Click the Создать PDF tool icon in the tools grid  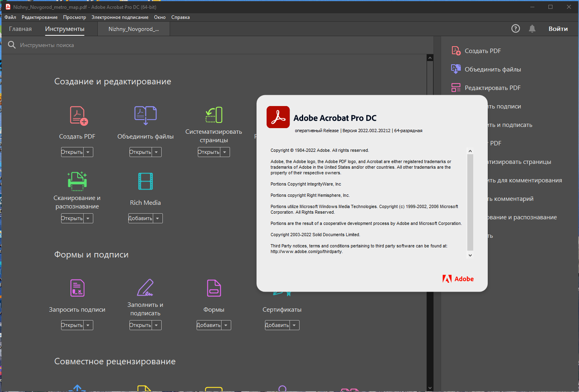coord(79,116)
